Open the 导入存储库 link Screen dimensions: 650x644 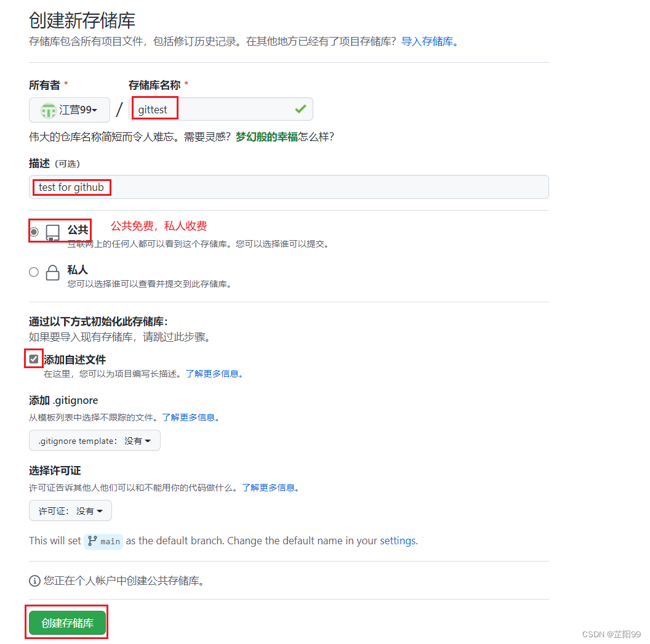coord(430,41)
